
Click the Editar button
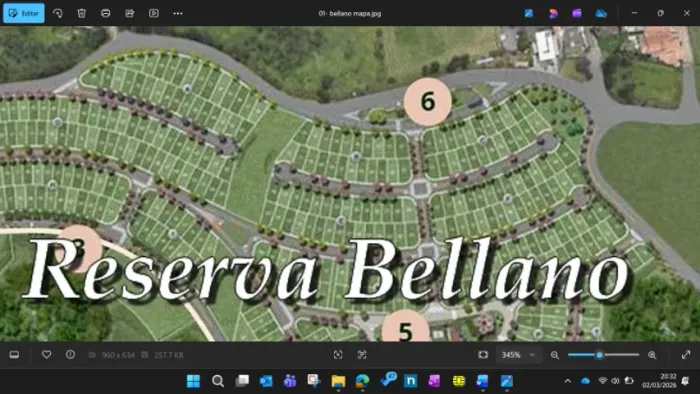24,13
